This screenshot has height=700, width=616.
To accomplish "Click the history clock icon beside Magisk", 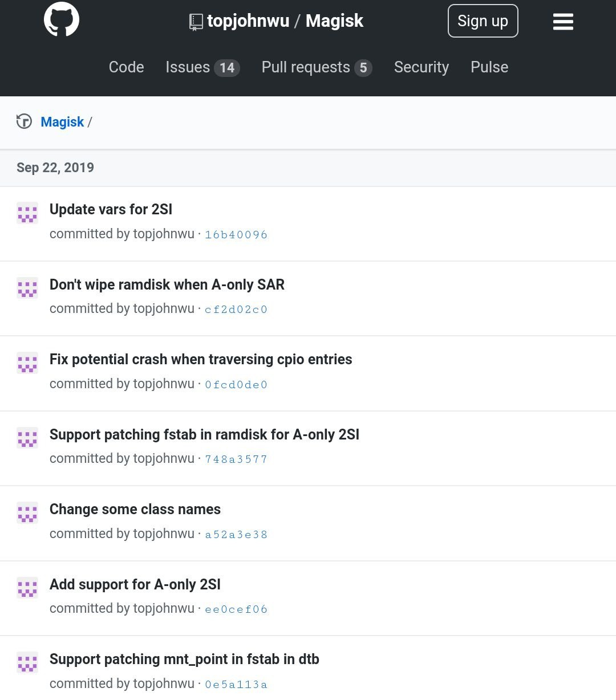I will 24,121.
